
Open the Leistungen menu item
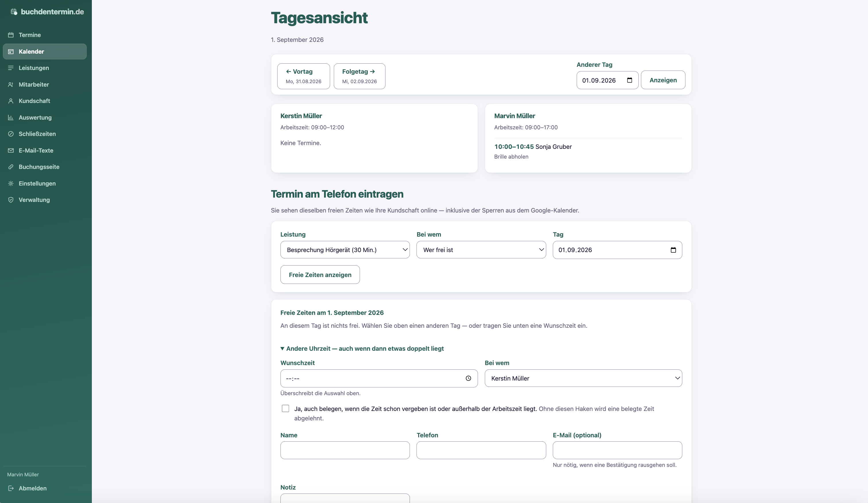(x=45, y=68)
